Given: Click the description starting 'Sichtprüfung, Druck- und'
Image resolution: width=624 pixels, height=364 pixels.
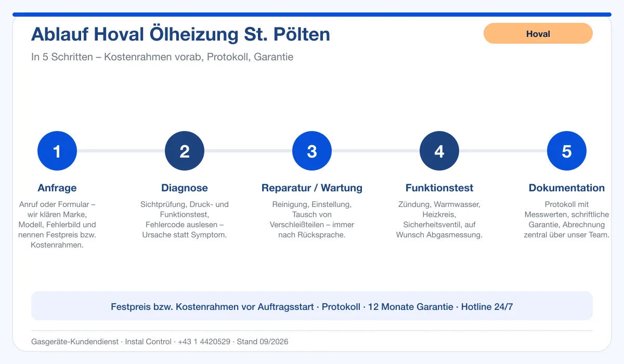Looking at the screenshot, I should click(185, 219).
